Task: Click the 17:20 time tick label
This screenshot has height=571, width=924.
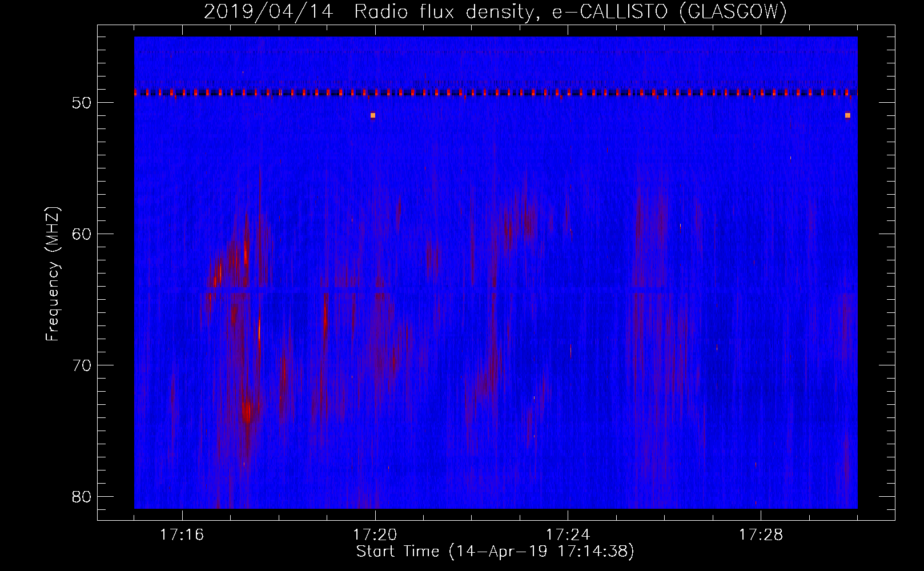Action: (x=375, y=535)
